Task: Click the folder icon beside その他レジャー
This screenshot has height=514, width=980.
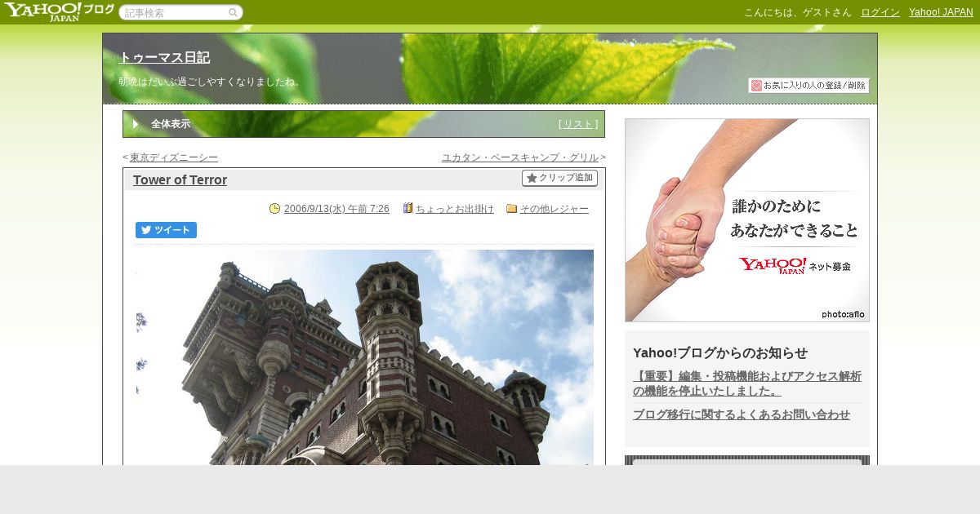Action: click(x=512, y=209)
